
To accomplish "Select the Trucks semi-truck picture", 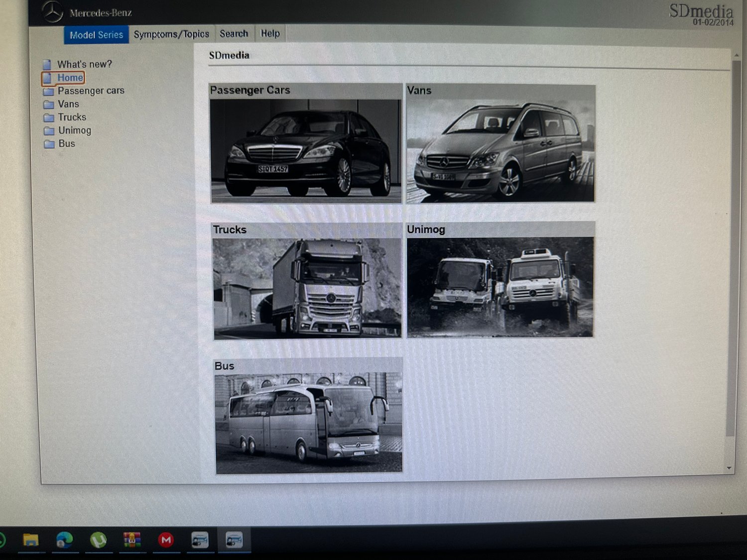I will click(307, 288).
